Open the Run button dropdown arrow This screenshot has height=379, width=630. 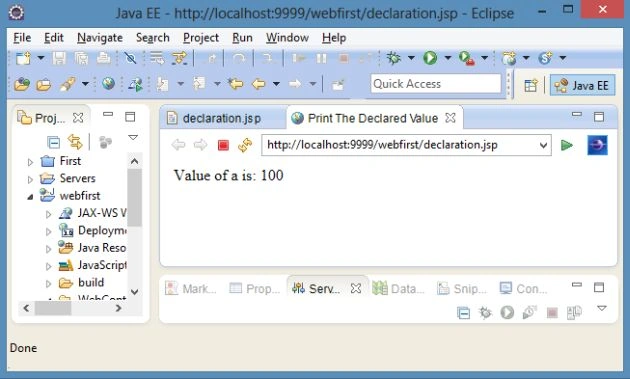[x=448, y=58]
